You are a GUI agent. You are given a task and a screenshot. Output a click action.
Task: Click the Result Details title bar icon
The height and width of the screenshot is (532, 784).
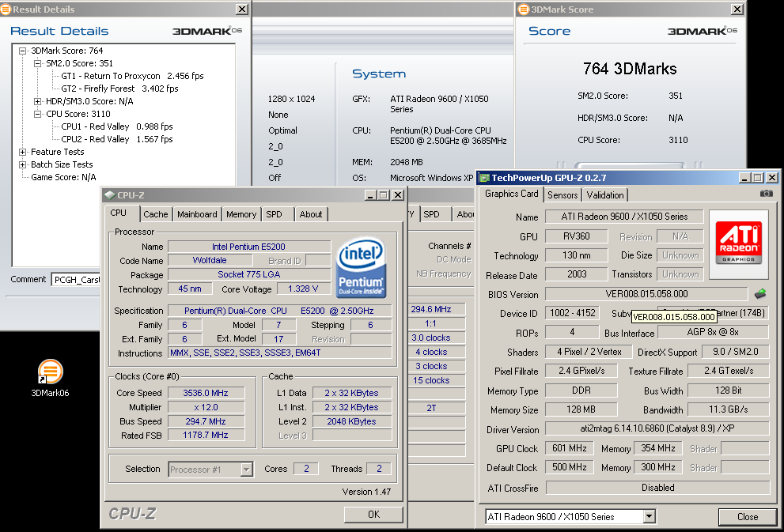point(6,9)
